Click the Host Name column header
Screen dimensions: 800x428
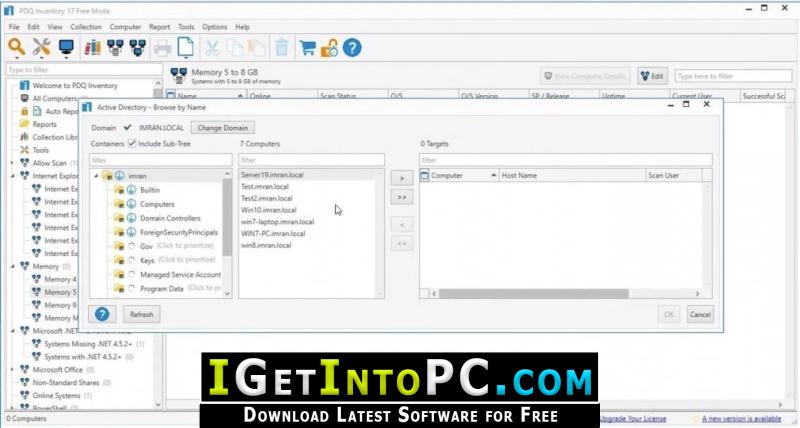coord(572,175)
